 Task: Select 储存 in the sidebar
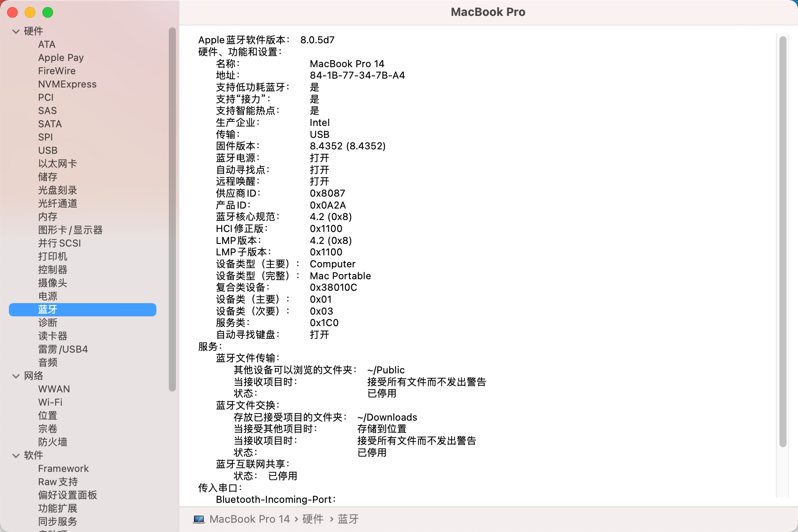point(48,177)
